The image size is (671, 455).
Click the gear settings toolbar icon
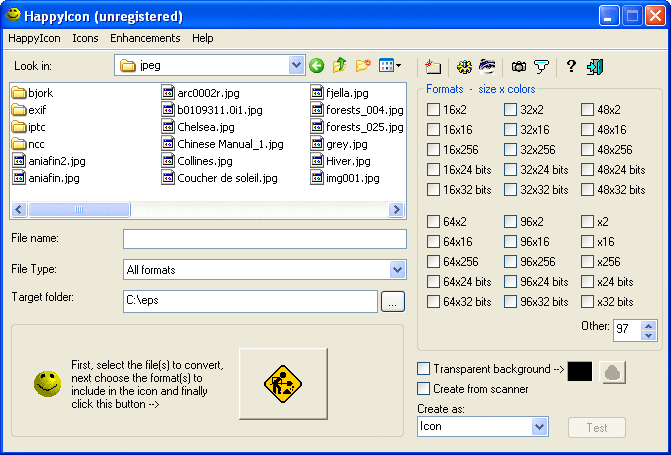point(464,67)
